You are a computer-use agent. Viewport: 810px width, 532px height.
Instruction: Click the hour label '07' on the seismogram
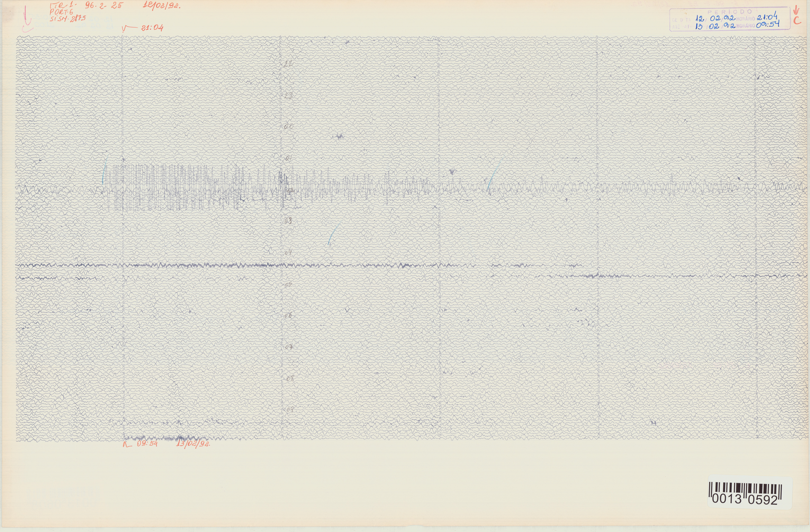point(289,347)
